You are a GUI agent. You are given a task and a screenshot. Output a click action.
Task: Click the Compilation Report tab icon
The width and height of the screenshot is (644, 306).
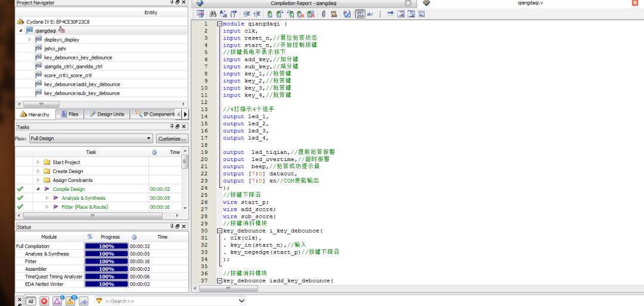tap(200, 3)
